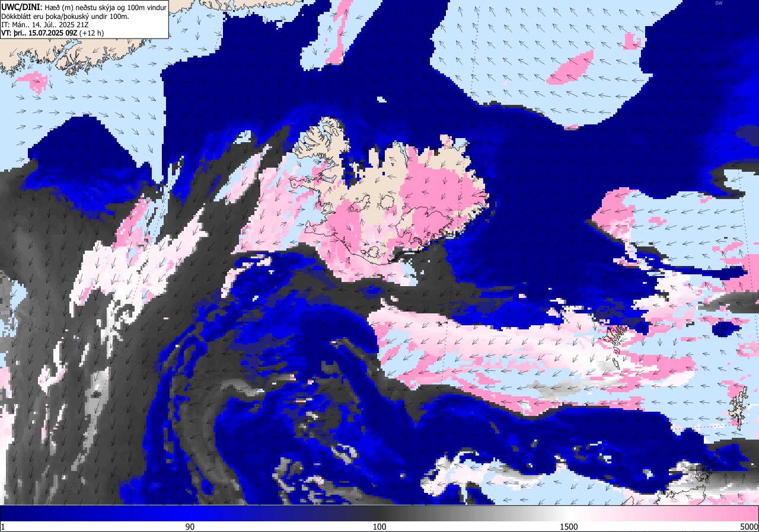Click the 'Dökkblátt eru þoka/þokuský undir 100m.' line

[x=65, y=16]
